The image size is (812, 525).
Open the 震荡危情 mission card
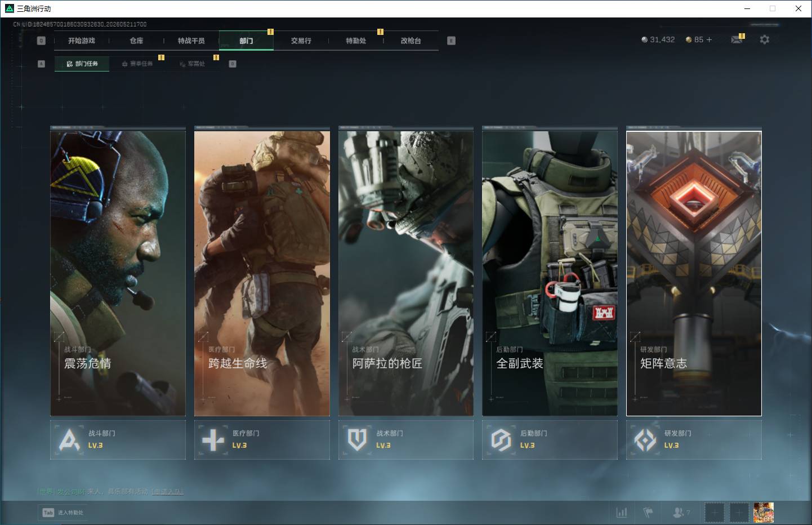click(x=118, y=274)
